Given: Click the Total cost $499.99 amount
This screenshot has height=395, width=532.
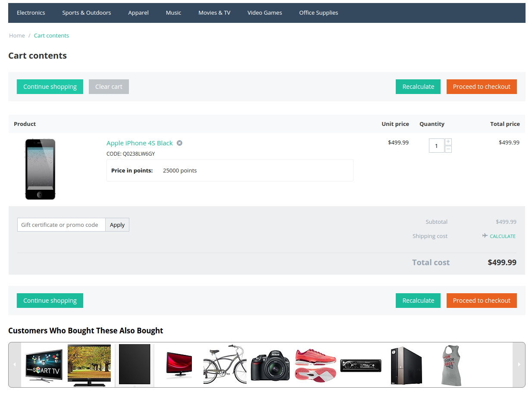Looking at the screenshot, I should click(x=502, y=263).
